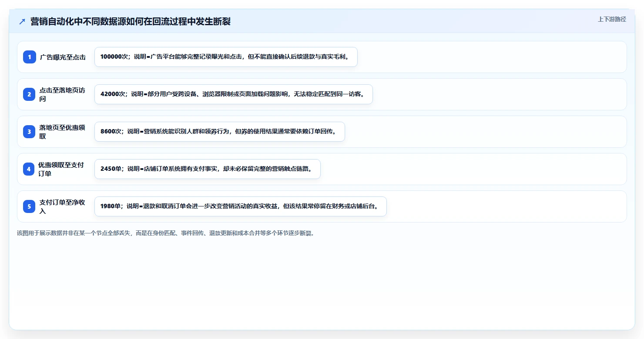Screen dimensions: 644x339
Task: Select the step 2 number badge
Action: tap(30, 94)
